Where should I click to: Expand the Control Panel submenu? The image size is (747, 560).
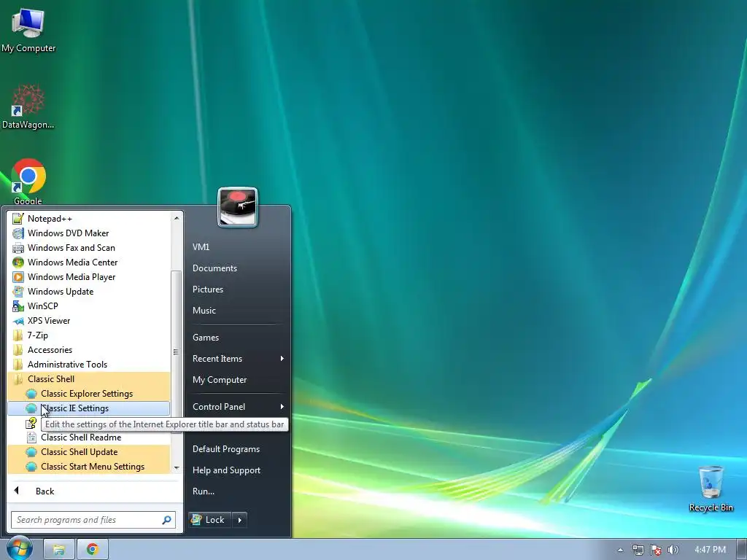[x=237, y=407]
